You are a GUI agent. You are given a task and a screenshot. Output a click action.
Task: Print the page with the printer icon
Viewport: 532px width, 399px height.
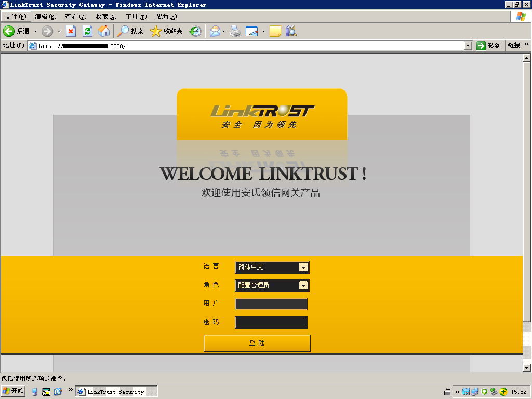coord(235,31)
